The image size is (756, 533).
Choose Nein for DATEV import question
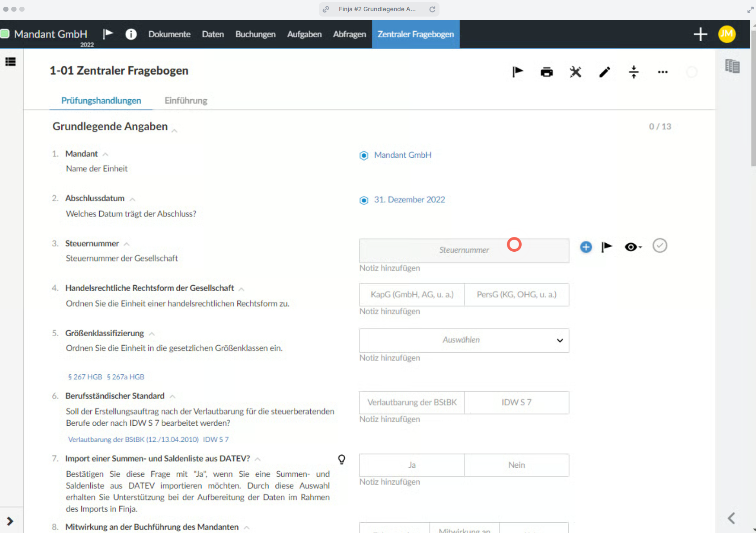tap(516, 465)
